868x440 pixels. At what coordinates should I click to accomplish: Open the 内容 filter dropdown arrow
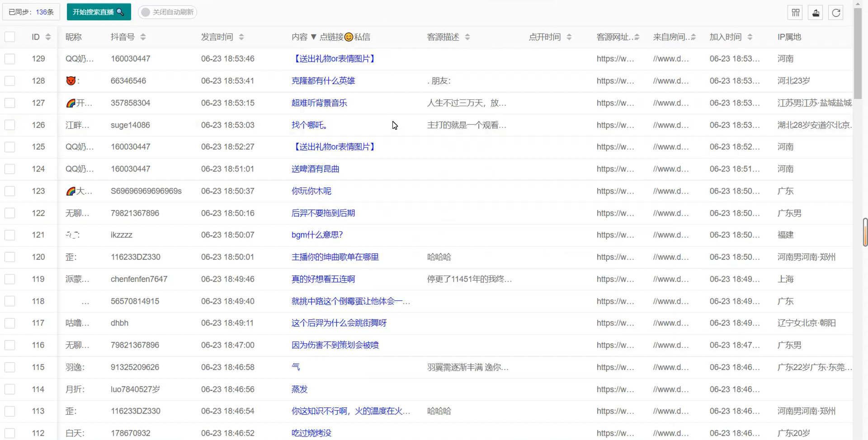(313, 37)
